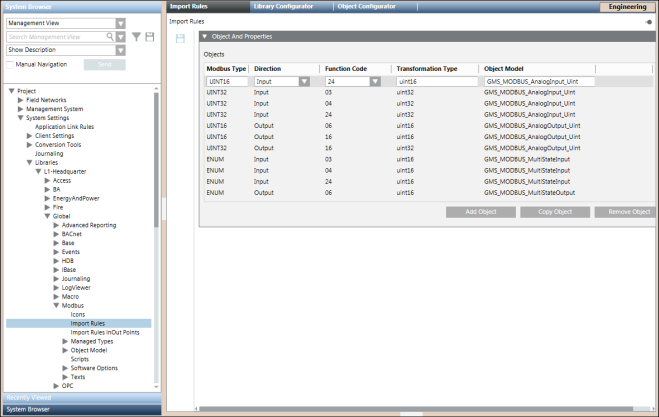Click the Remove Object button
The image size is (659, 417).
tap(626, 212)
